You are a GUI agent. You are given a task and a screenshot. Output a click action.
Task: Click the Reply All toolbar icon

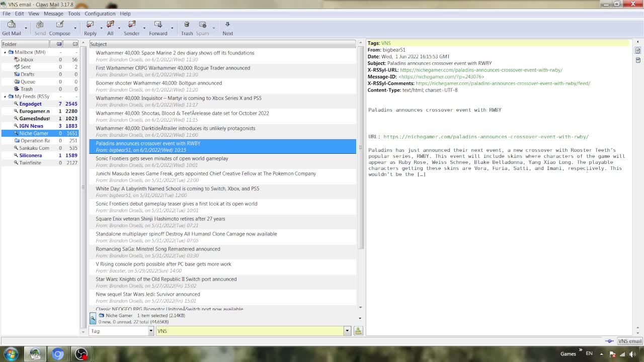click(x=110, y=24)
